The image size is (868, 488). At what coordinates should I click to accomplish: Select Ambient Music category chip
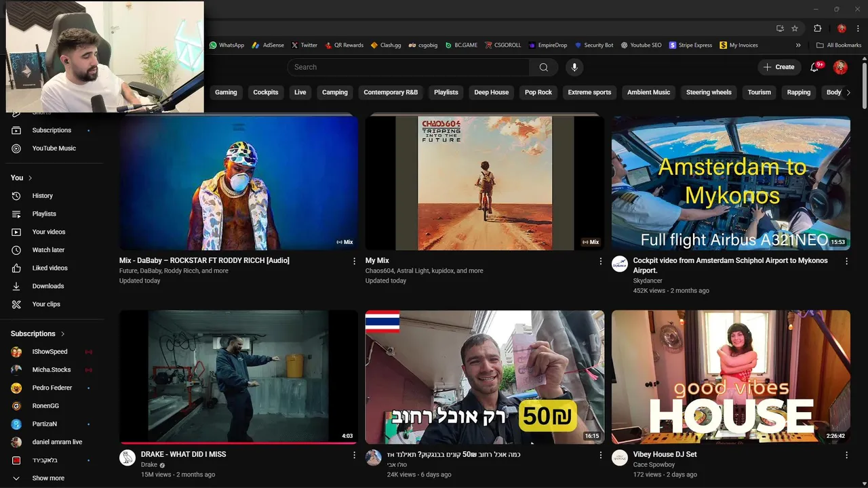pyautogui.click(x=648, y=92)
